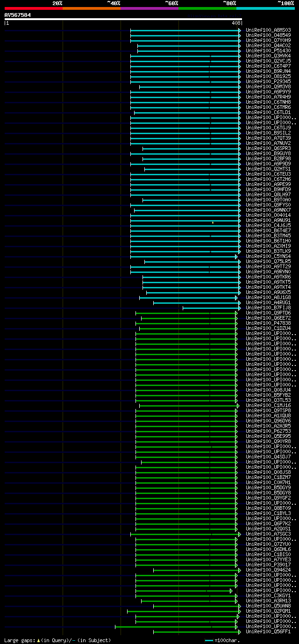The height and width of the screenshot is (644, 299).
Task: Click the orange ~40% legend segment
Action: click(92, 8)
